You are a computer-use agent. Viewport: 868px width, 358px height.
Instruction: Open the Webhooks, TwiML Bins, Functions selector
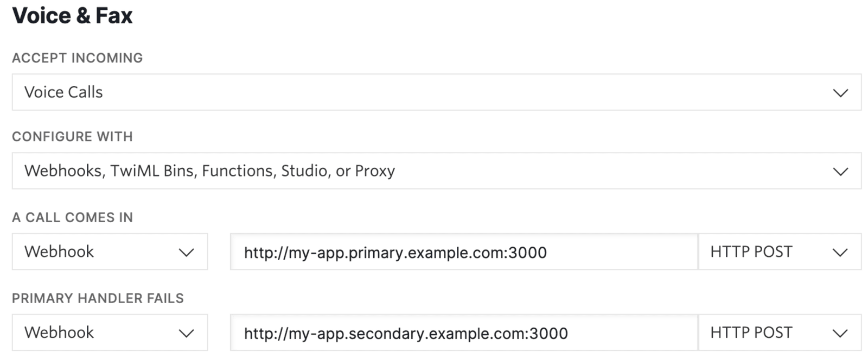434,170
